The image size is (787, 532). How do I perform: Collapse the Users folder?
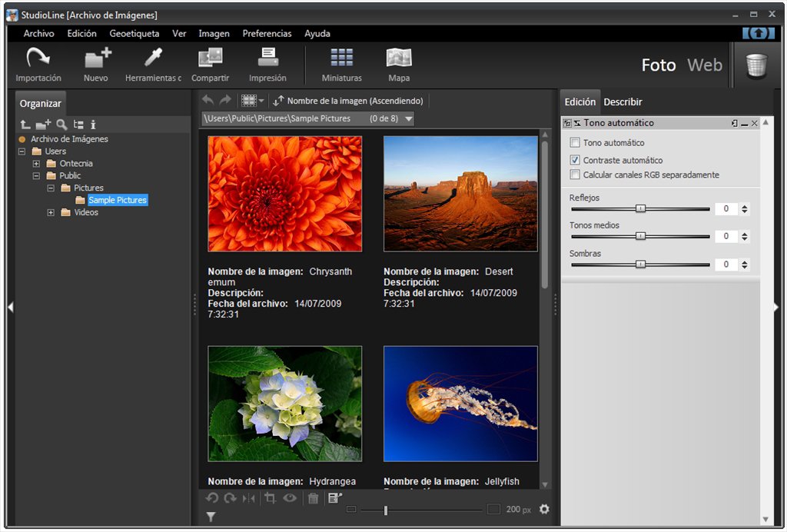point(22,151)
